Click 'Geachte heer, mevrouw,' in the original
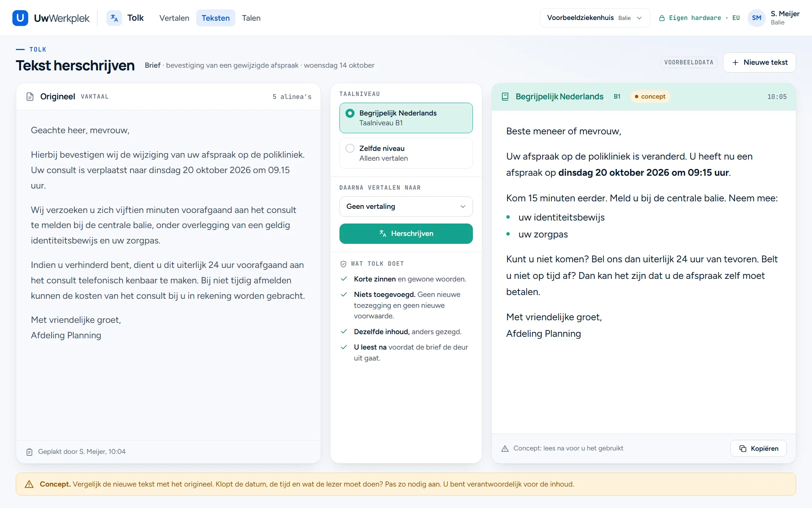 (80, 131)
